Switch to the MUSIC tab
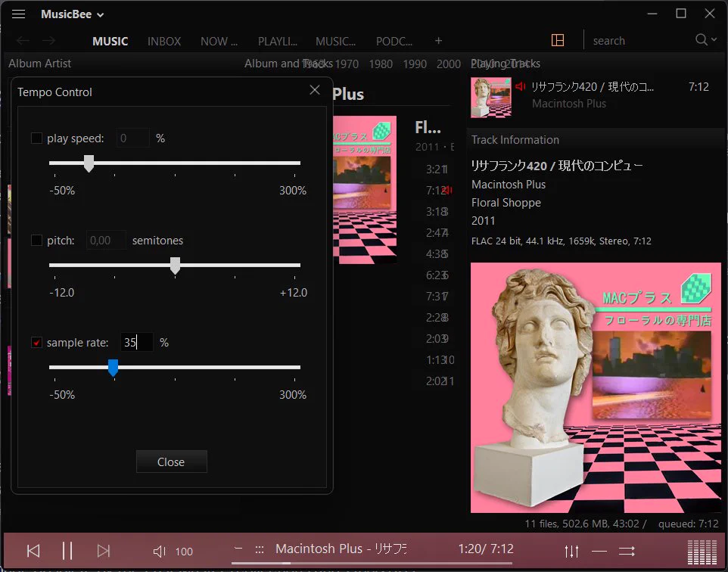The image size is (728, 572). (110, 42)
